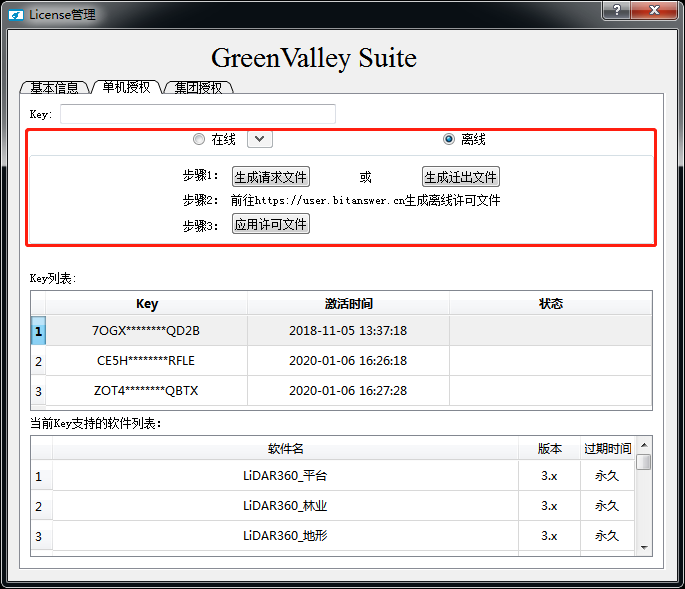This screenshot has height=589, width=685.
Task: Select the LiDAR360_平台 row
Action: coord(285,475)
